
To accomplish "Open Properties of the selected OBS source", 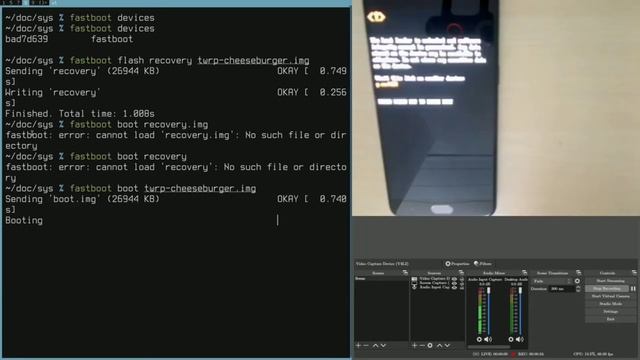I will point(458,264).
